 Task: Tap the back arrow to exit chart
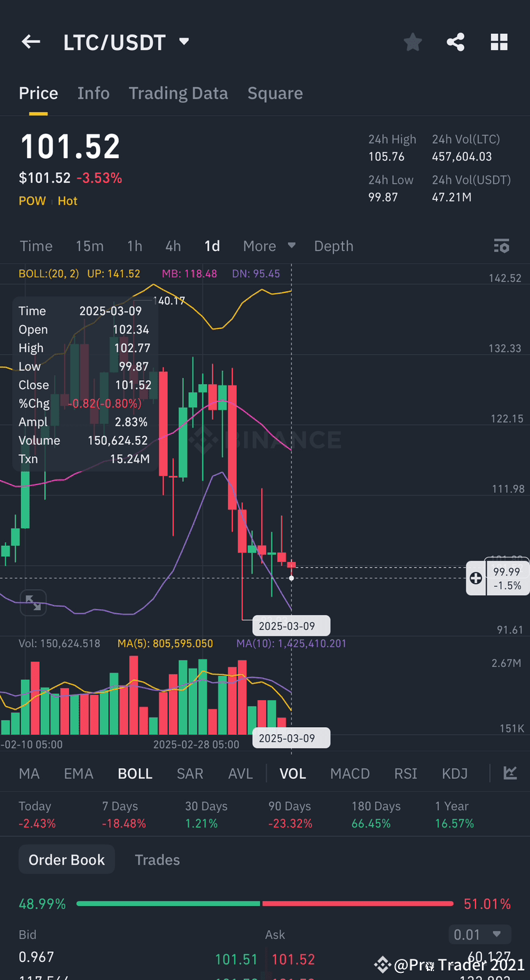pyautogui.click(x=30, y=41)
